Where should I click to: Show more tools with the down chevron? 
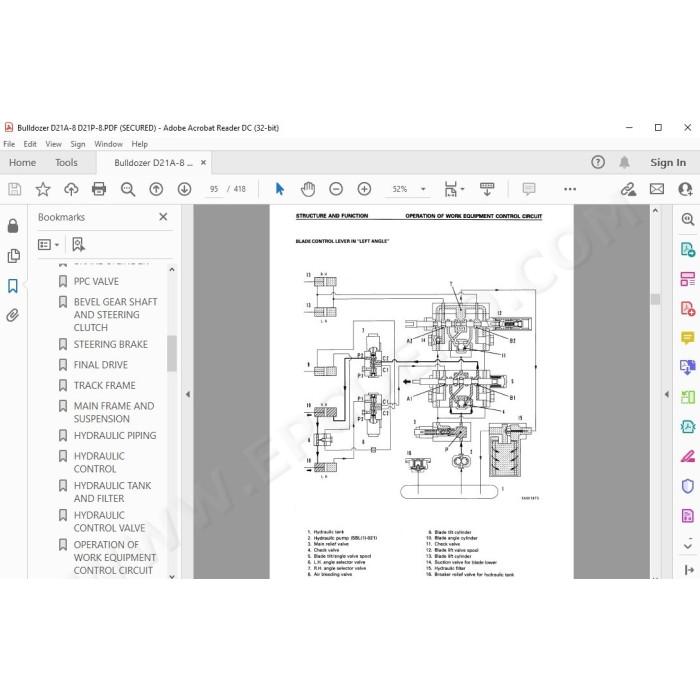(x=688, y=546)
